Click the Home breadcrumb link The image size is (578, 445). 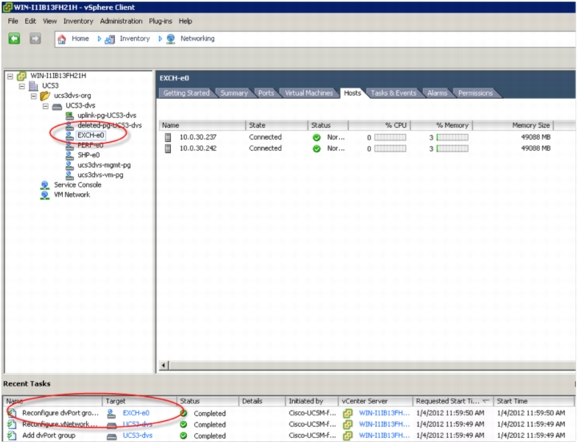pyautogui.click(x=80, y=38)
